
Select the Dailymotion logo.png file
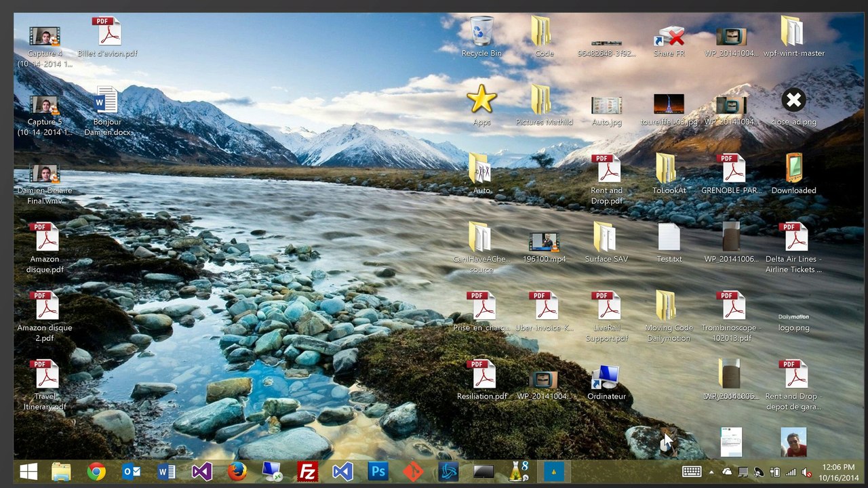[793, 322]
